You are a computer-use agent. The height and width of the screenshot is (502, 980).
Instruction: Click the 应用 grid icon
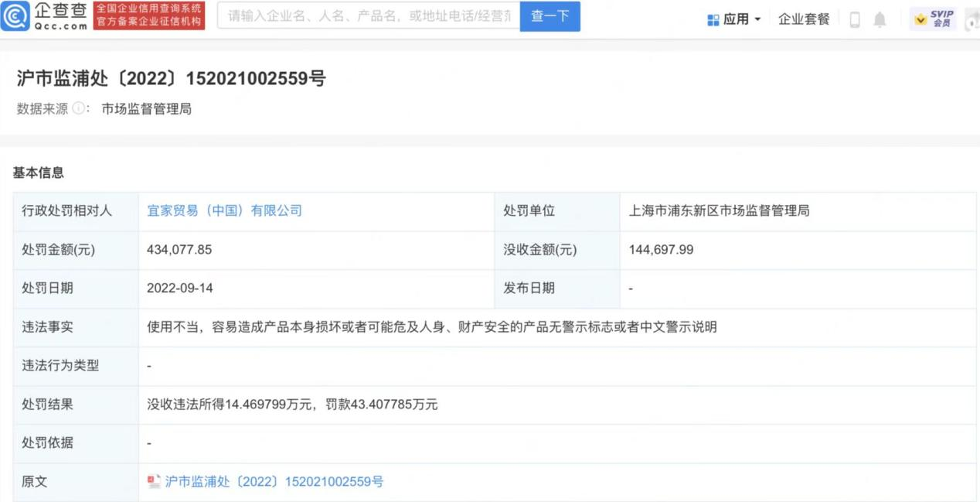713,20
